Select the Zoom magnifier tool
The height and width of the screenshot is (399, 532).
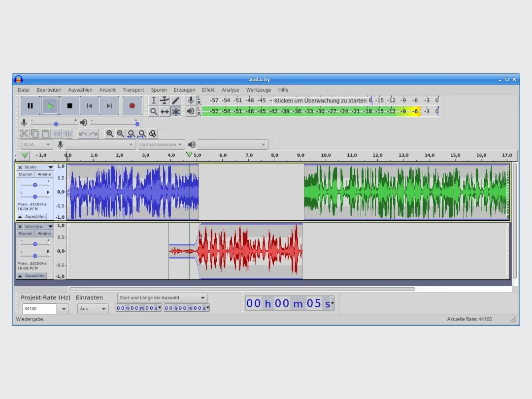[154, 111]
